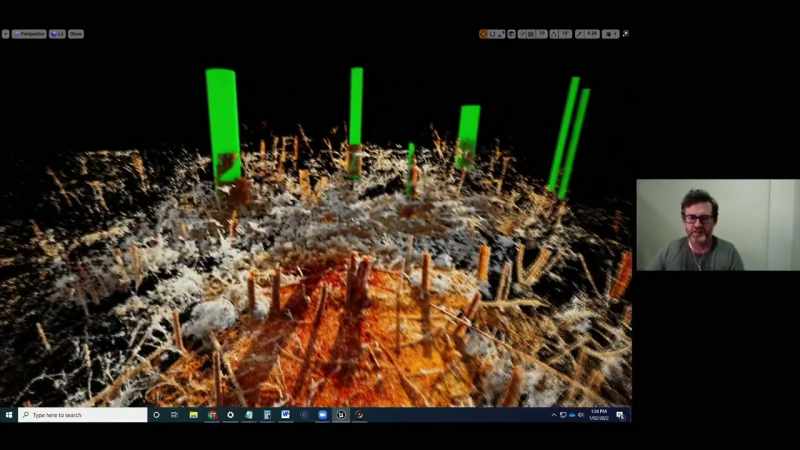Choose the rotate gizmo tool in viewport toolbar
The image size is (800, 450).
(x=501, y=34)
